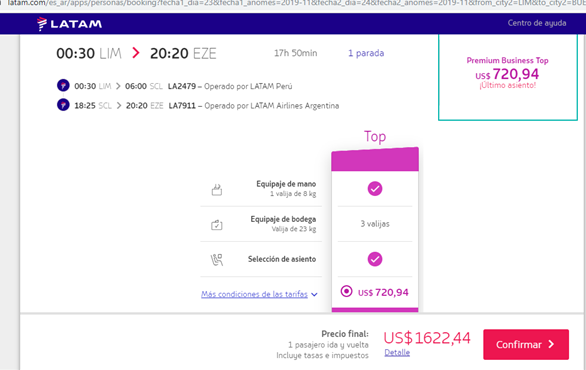Select the US$ 720,94 Top fare radio button

[x=346, y=291]
